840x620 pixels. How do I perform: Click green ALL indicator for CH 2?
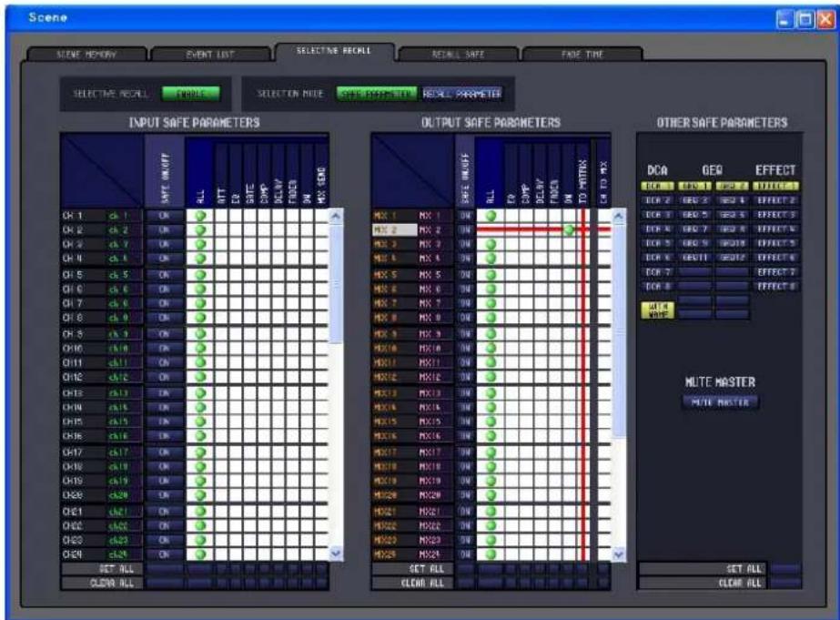tap(200, 230)
